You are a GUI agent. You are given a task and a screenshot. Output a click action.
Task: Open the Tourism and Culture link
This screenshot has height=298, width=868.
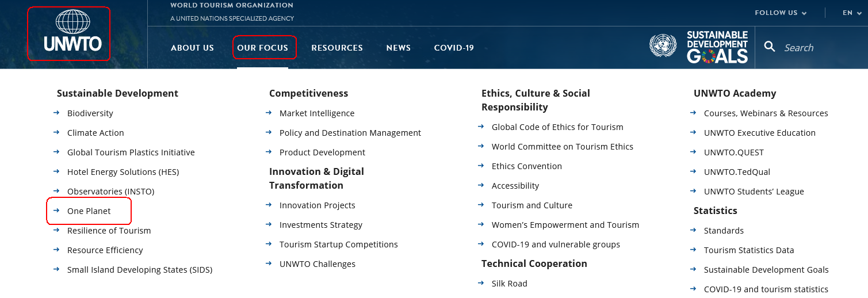tap(532, 205)
